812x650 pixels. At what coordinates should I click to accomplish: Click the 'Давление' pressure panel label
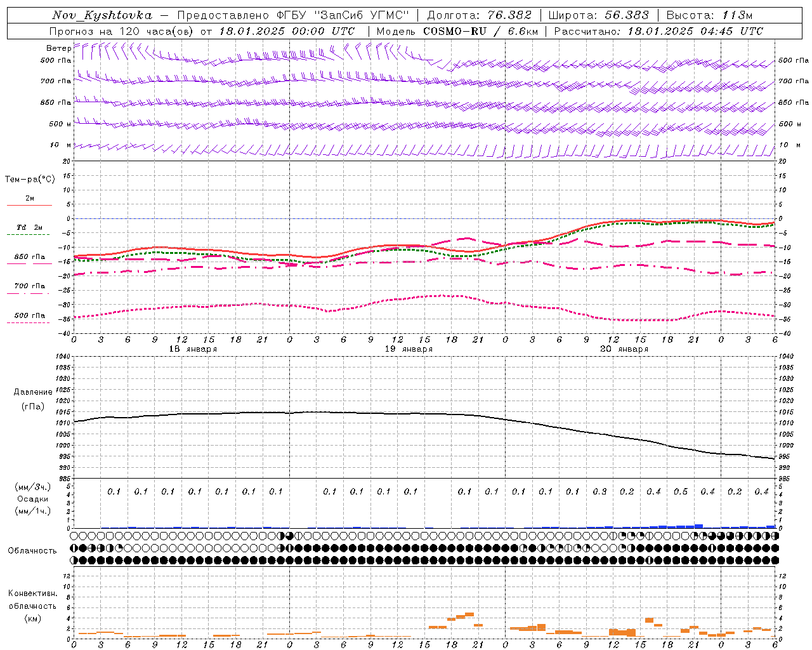coord(33,392)
